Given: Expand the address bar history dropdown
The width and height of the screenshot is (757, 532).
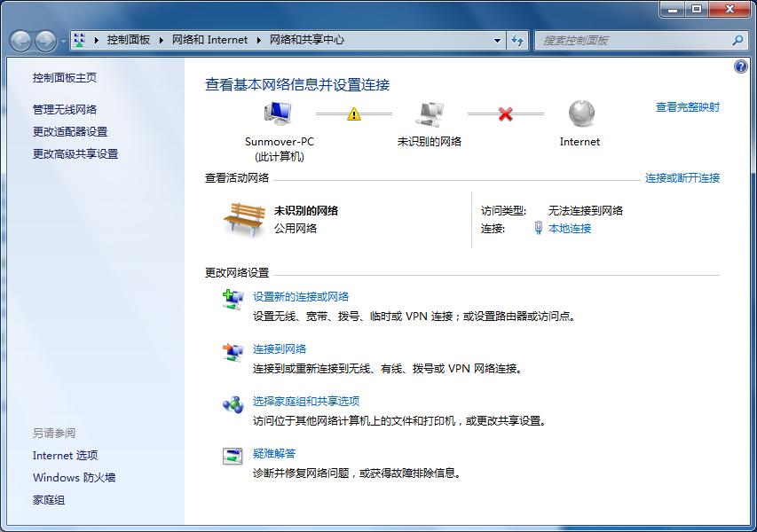Looking at the screenshot, I should click(x=497, y=41).
